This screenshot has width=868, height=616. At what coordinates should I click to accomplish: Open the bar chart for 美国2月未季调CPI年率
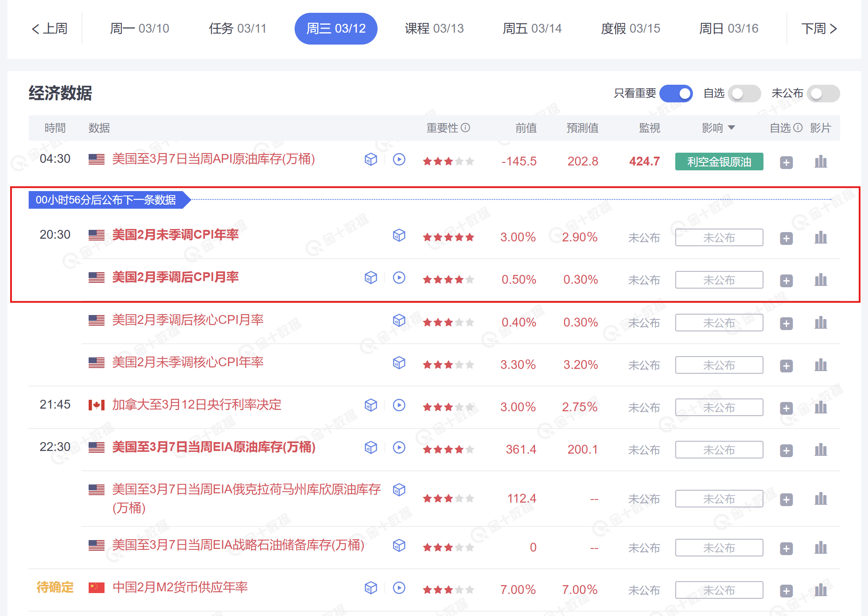pyautogui.click(x=820, y=238)
